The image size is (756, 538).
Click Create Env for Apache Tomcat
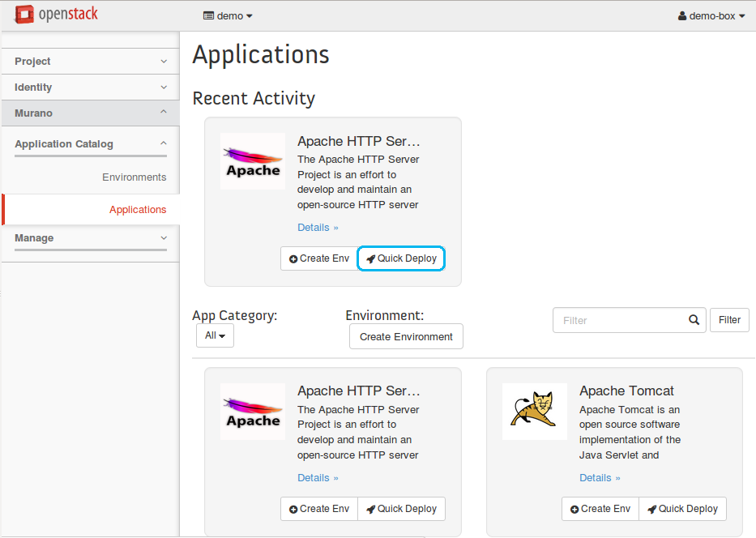(x=600, y=509)
